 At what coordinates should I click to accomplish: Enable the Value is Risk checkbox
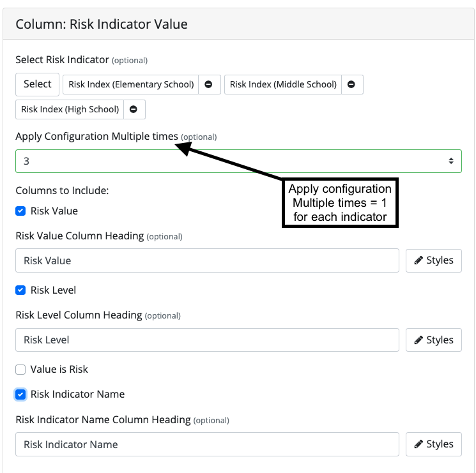click(x=20, y=370)
